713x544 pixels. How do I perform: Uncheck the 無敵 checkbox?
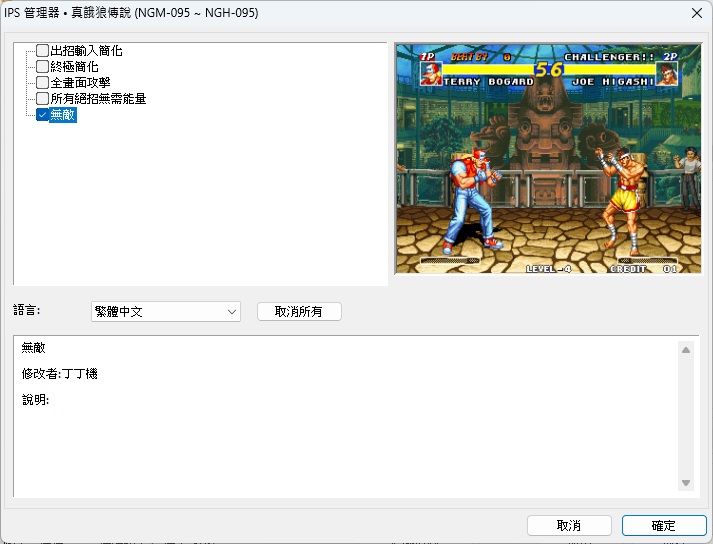tap(42, 115)
